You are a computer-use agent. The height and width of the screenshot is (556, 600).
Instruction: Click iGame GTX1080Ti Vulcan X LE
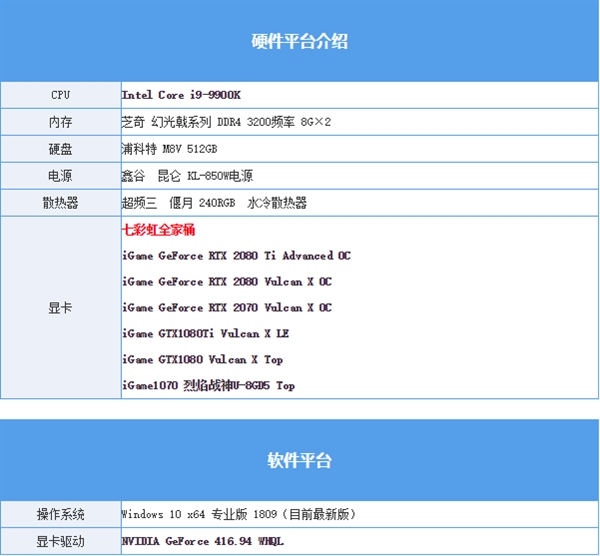click(x=205, y=334)
